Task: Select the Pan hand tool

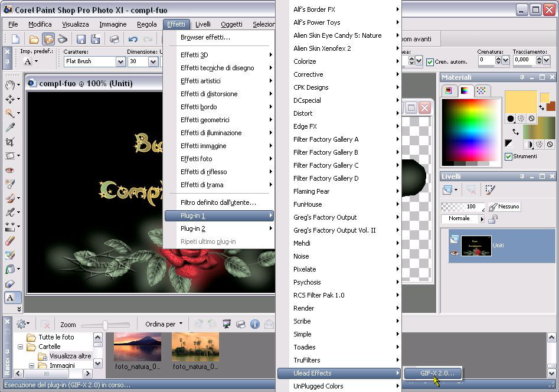Action: pyautogui.click(x=10, y=85)
